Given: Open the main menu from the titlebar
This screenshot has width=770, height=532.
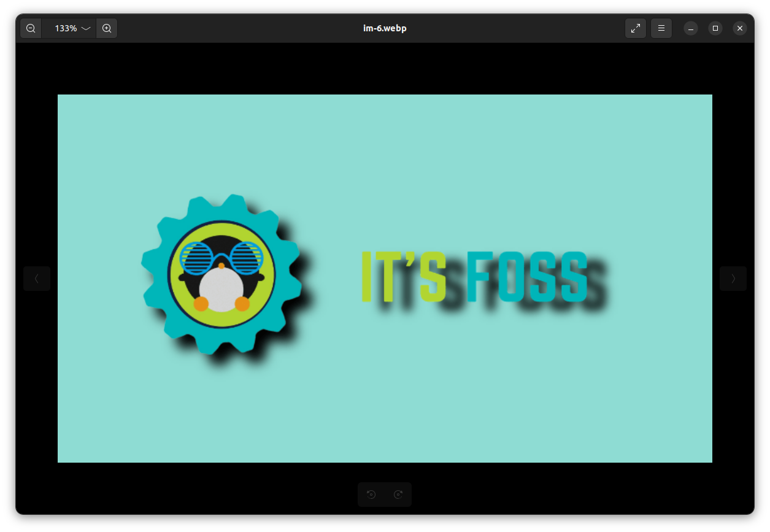Looking at the screenshot, I should [661, 28].
